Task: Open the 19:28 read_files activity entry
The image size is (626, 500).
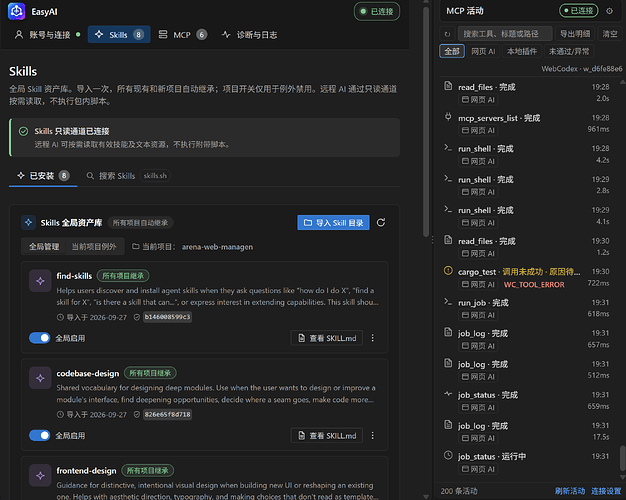Action: coord(527,93)
